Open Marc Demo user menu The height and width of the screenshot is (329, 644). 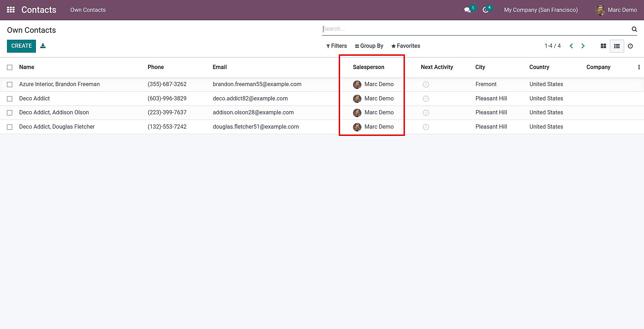coord(616,10)
